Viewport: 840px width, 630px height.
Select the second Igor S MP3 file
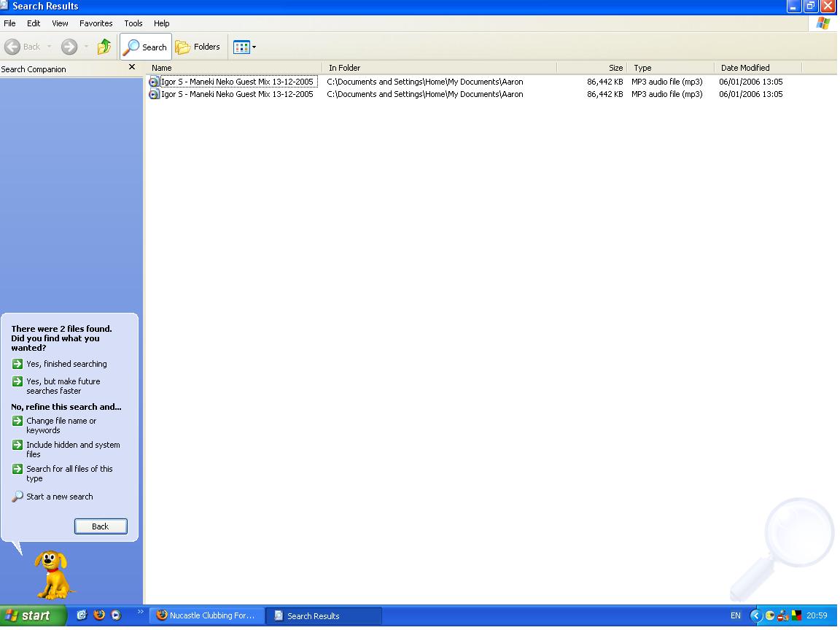236,94
